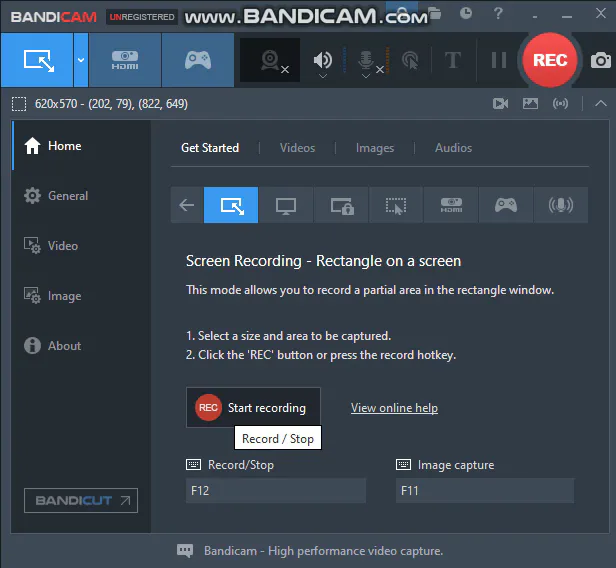
Task: Open the help question mark icon
Action: (498, 14)
